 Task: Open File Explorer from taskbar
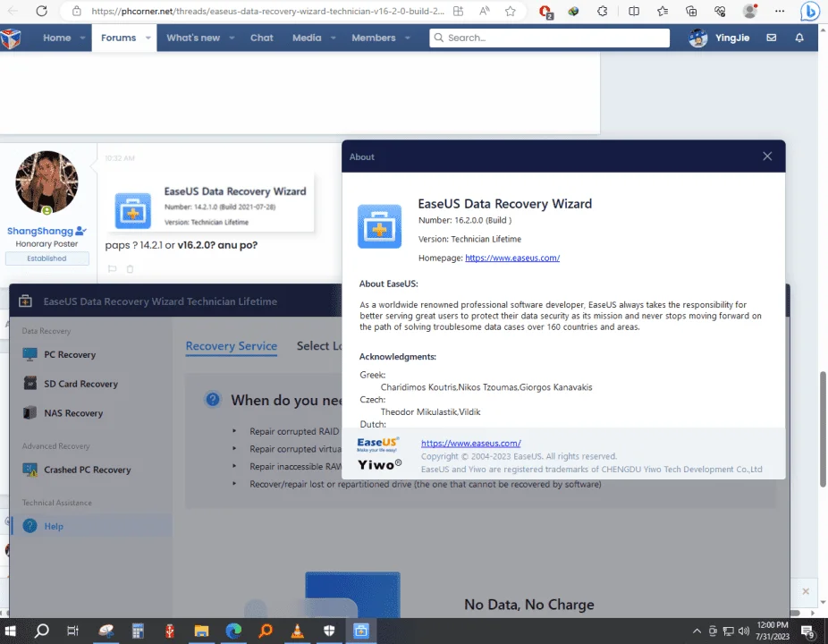click(201, 631)
